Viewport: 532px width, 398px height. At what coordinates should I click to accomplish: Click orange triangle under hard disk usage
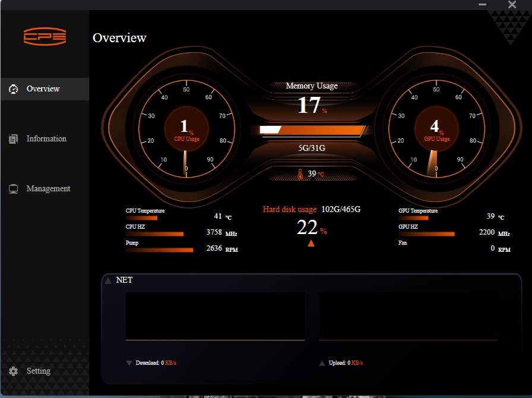click(x=311, y=243)
